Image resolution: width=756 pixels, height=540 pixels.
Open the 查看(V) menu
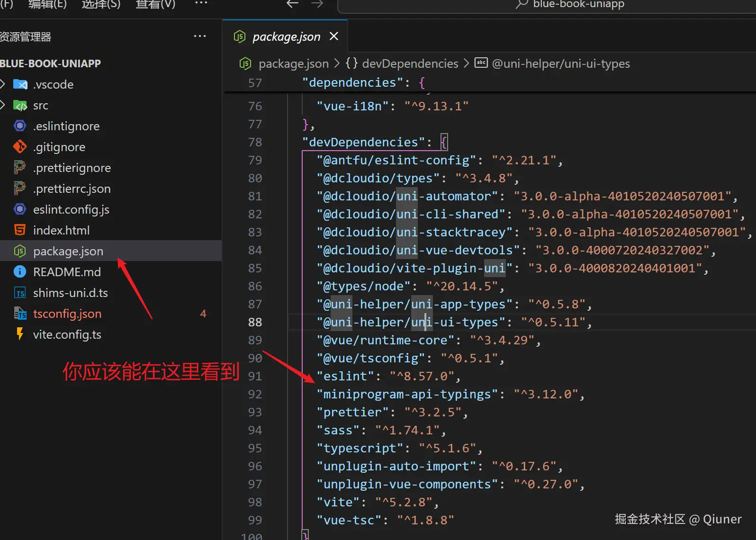pyautogui.click(x=155, y=4)
